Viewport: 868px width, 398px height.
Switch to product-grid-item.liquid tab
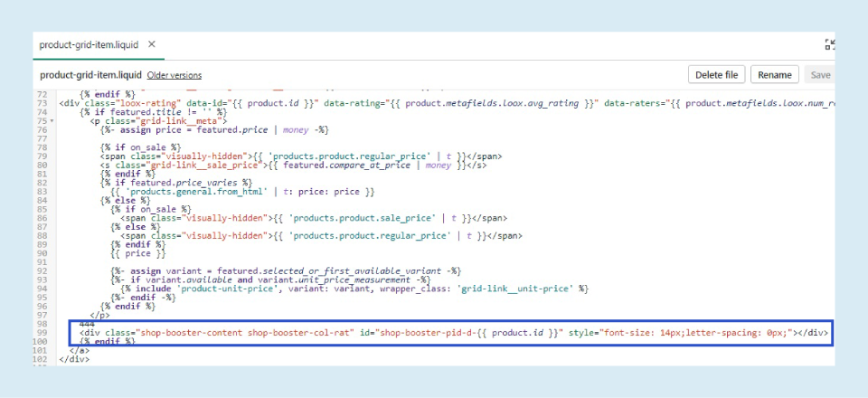90,44
